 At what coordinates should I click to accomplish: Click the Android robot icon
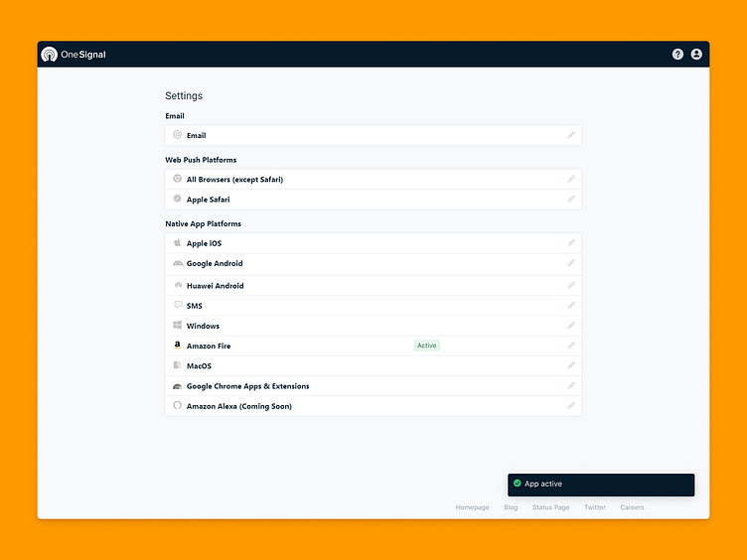(x=178, y=263)
